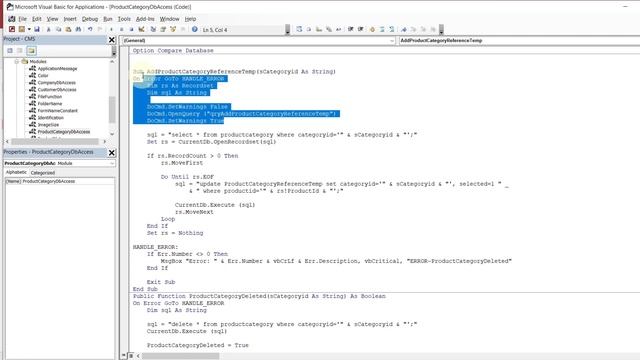Close the Properties pane

point(112,153)
